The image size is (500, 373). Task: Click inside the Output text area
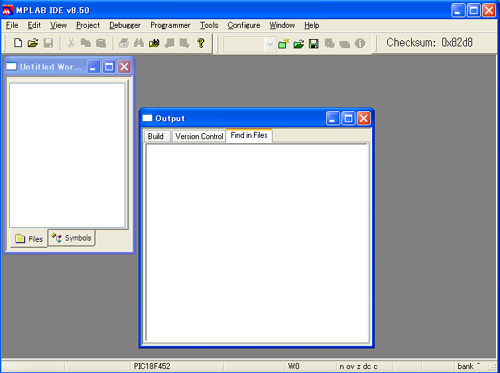tap(257, 243)
